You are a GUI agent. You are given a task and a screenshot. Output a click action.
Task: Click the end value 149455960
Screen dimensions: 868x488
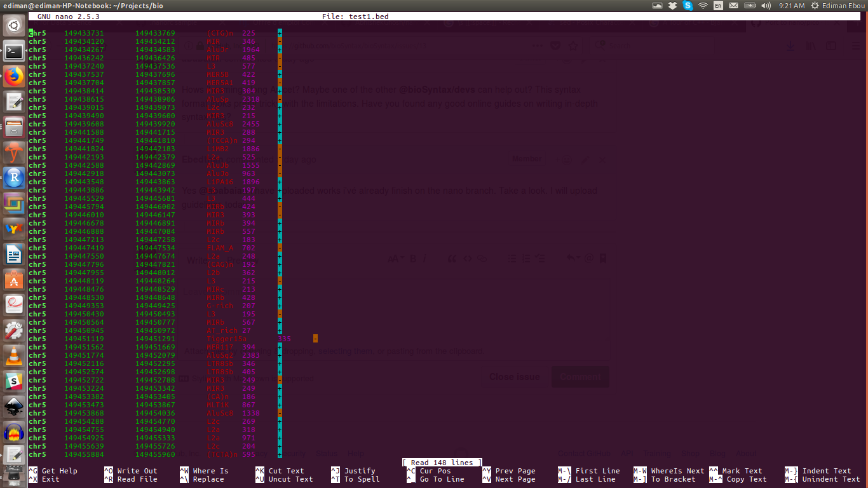pos(155,454)
